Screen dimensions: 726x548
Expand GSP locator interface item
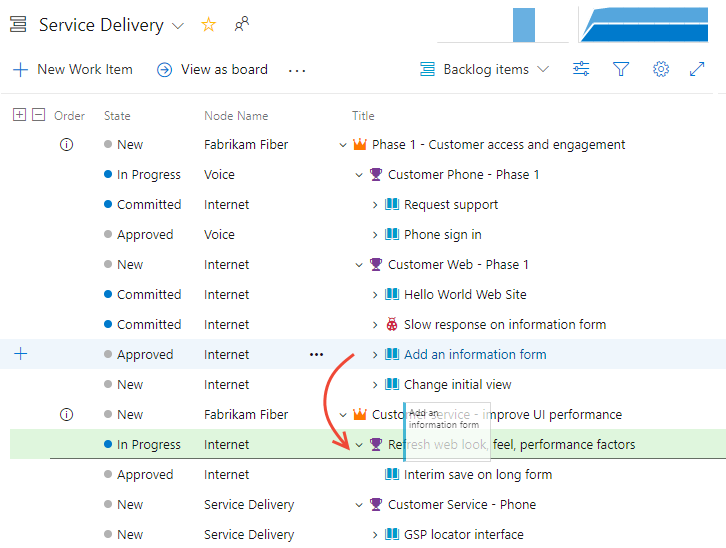click(375, 535)
